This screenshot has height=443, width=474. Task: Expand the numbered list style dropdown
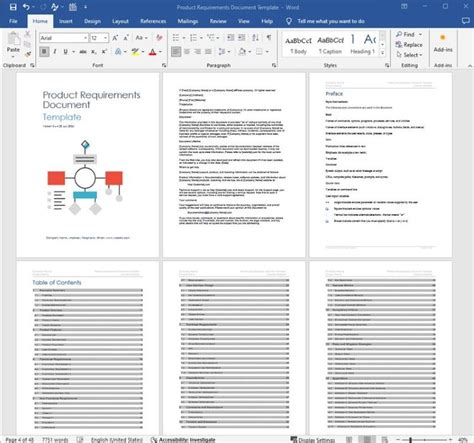[x=201, y=38]
